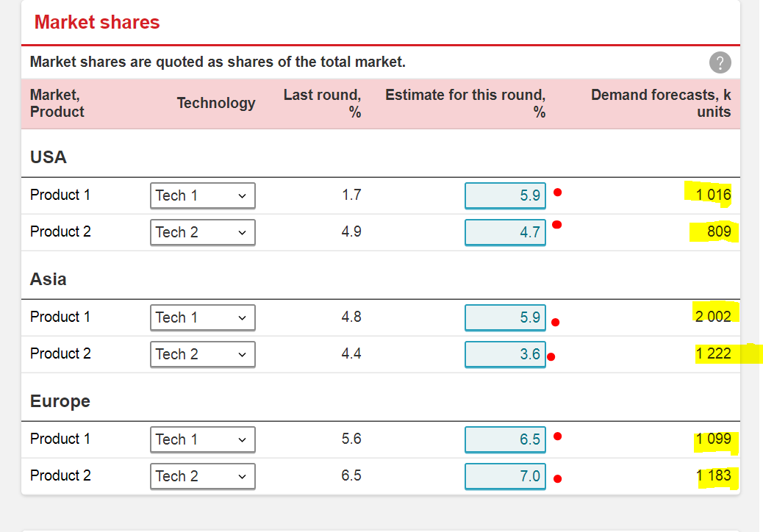Open the Tech 2 selector for Europe Product 2

pos(202,476)
